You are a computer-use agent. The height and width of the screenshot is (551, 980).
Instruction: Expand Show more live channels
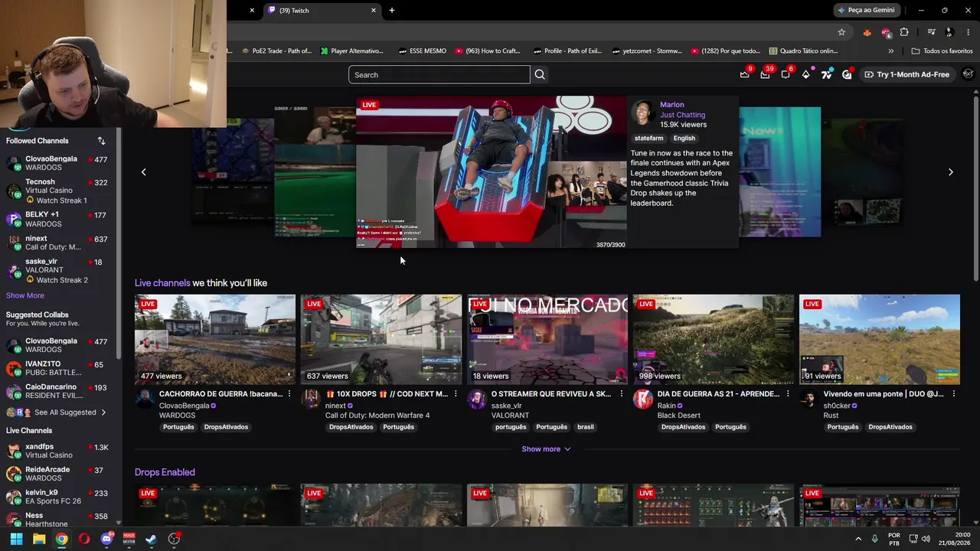(546, 449)
